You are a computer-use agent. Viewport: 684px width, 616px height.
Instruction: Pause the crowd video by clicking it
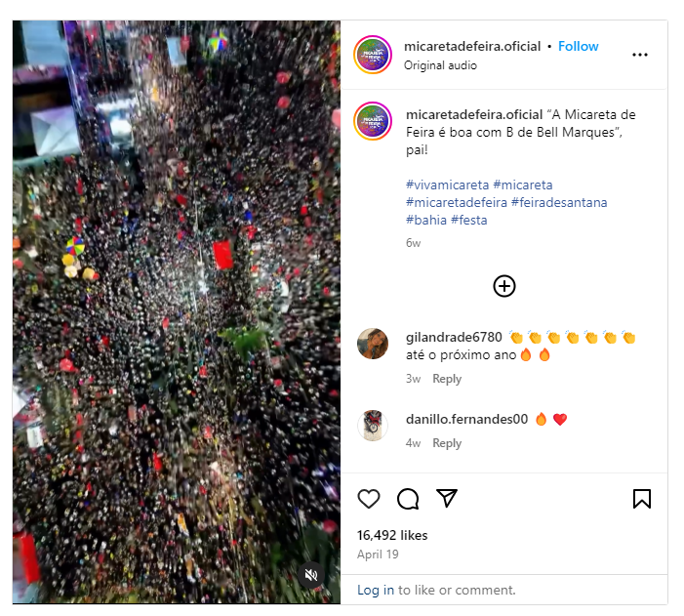pos(177,312)
